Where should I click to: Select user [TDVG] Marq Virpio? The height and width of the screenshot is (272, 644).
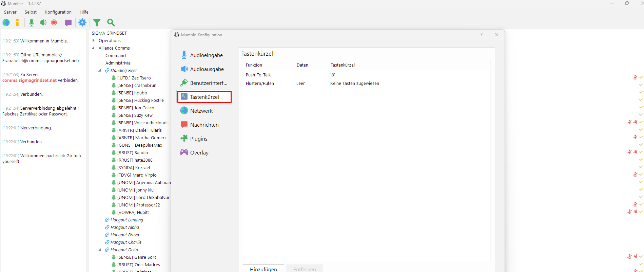point(137,175)
